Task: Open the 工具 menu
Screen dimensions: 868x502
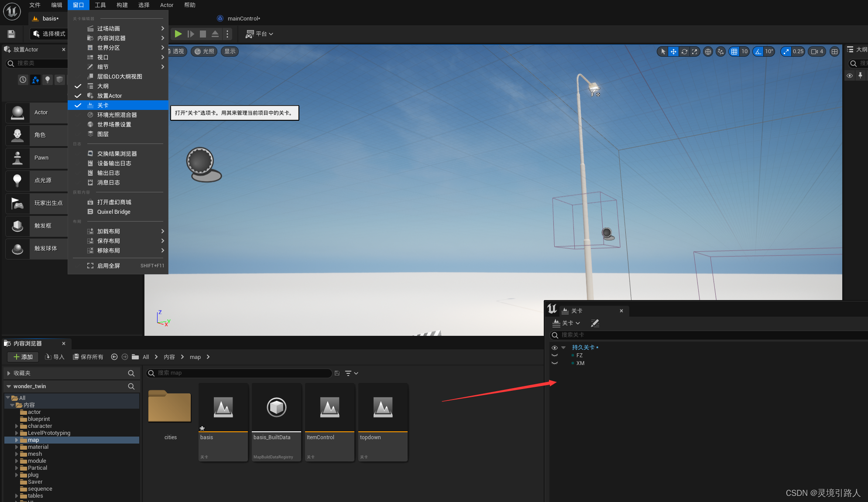Action: 100,5
